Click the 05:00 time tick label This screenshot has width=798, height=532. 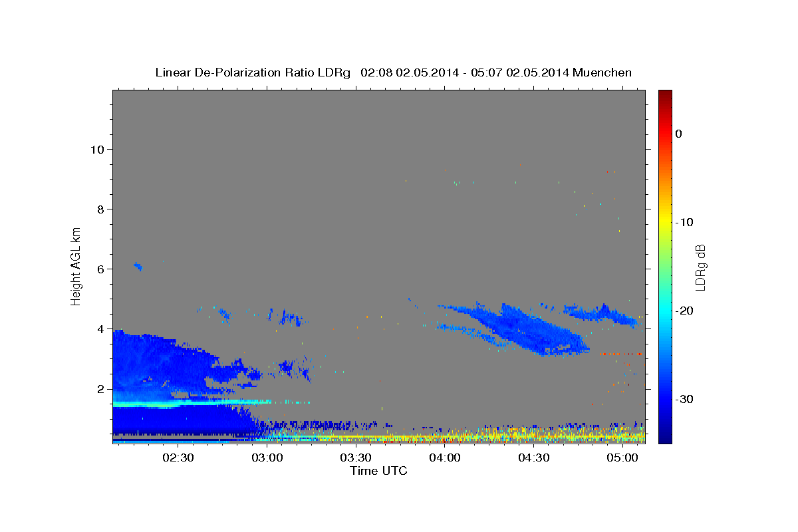pos(622,458)
